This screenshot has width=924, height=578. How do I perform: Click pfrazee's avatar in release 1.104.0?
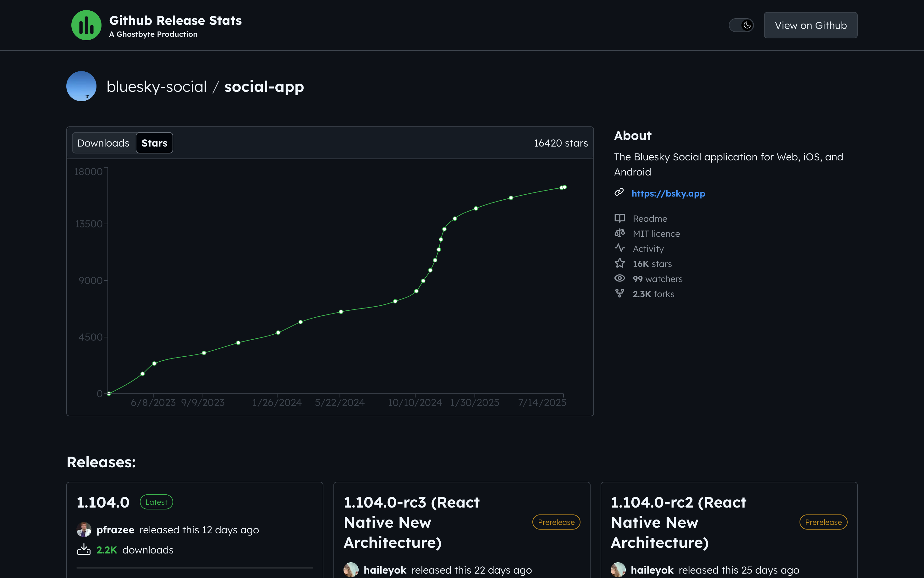[84, 530]
